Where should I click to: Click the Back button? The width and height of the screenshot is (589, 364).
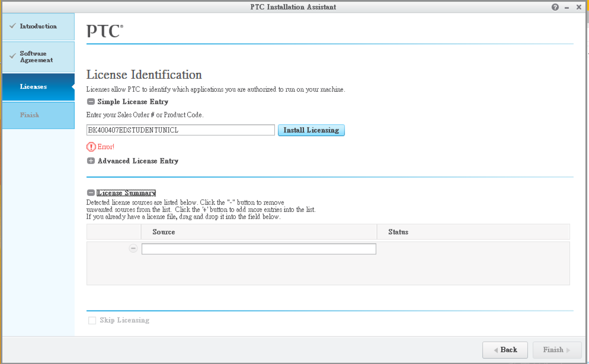(x=505, y=350)
